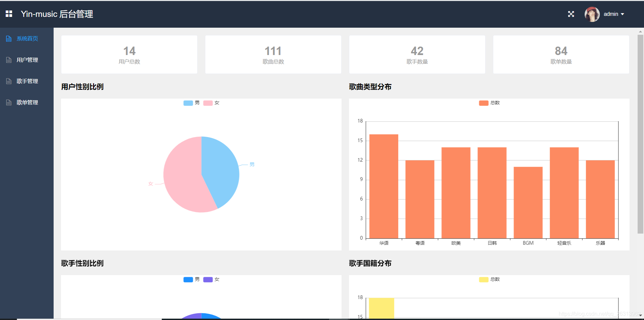Image resolution: width=644 pixels, height=320 pixels.
Task: Click the 女 pie label with leader line
Action: [x=151, y=184]
